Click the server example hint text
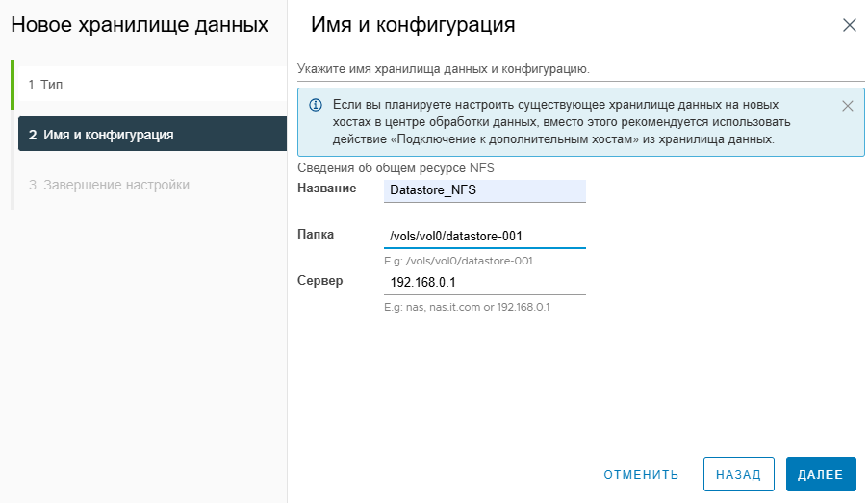This screenshot has width=868, height=503. tap(467, 307)
